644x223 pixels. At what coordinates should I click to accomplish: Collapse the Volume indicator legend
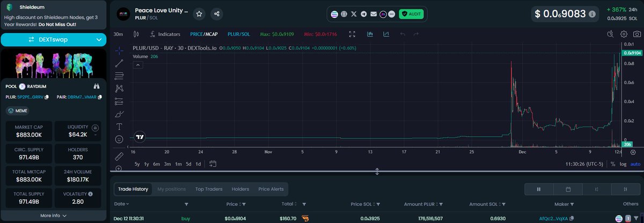click(138, 65)
